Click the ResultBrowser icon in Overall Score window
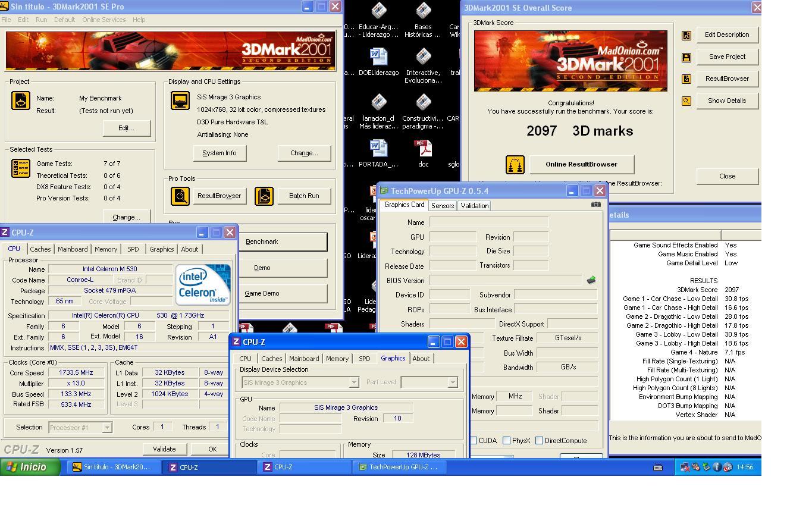The image size is (812, 527). (x=686, y=79)
